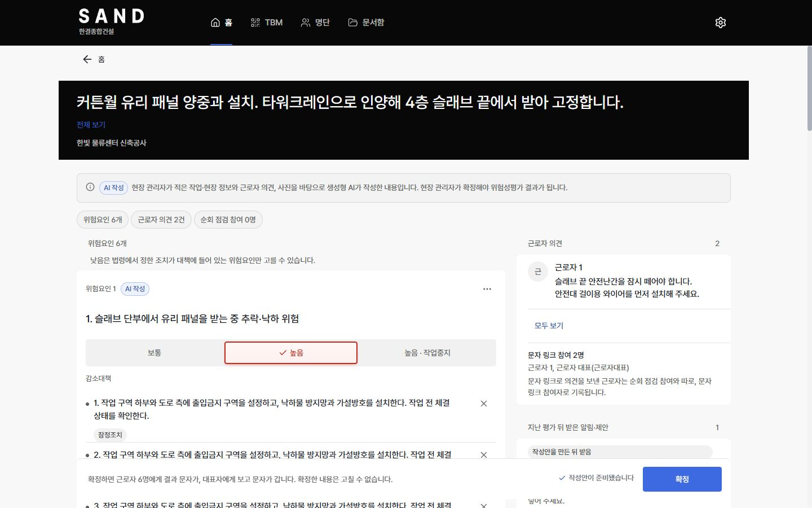This screenshot has height=508, width=812.
Task: Open the 문서함 tab
Action: point(366,23)
